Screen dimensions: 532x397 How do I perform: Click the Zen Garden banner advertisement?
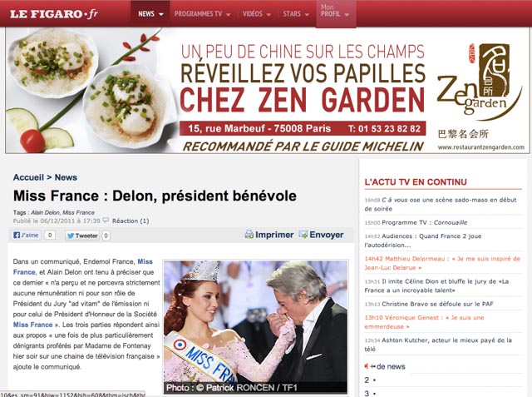click(x=268, y=91)
